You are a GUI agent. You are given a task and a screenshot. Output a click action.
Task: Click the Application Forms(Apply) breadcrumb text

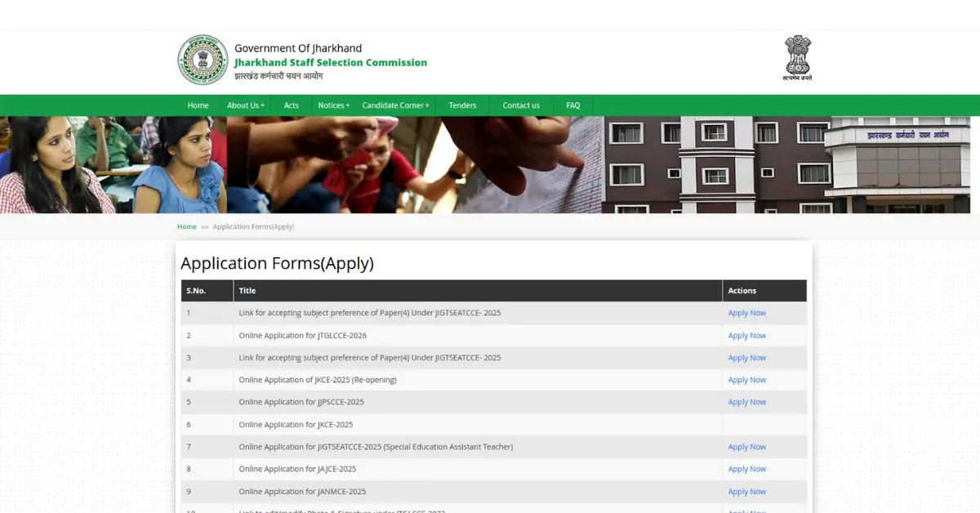point(253,227)
